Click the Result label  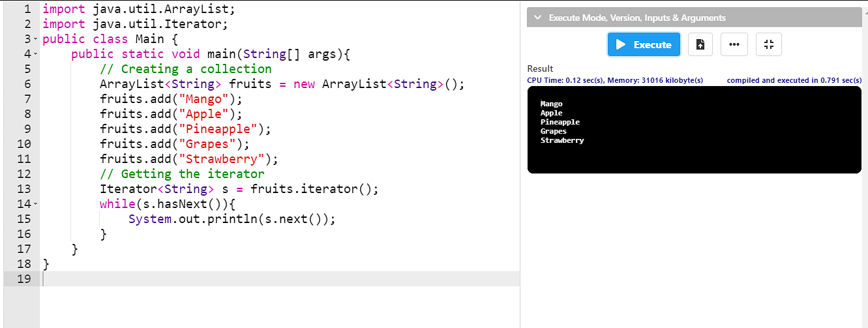(540, 68)
